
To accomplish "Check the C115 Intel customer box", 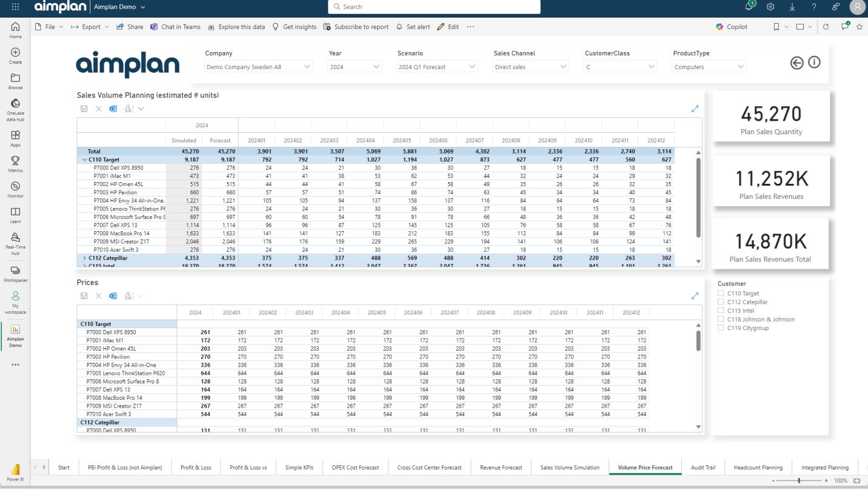I will [x=721, y=310].
